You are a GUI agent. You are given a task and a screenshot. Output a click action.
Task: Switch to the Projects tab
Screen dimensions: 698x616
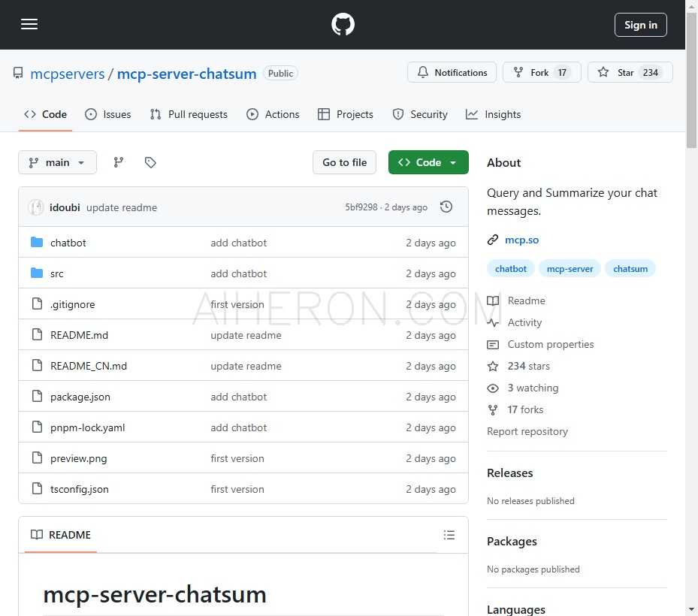[x=346, y=114]
